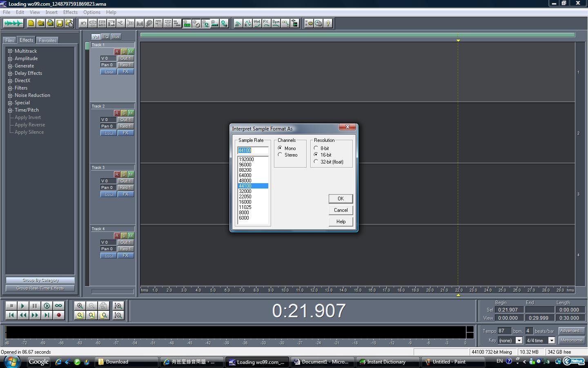Toggle Mute (M) on Track 3
The image size is (588, 368).
pos(131,175)
